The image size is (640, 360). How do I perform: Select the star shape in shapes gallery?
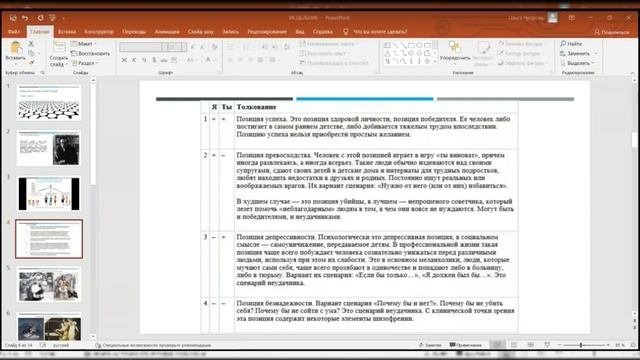[427, 61]
